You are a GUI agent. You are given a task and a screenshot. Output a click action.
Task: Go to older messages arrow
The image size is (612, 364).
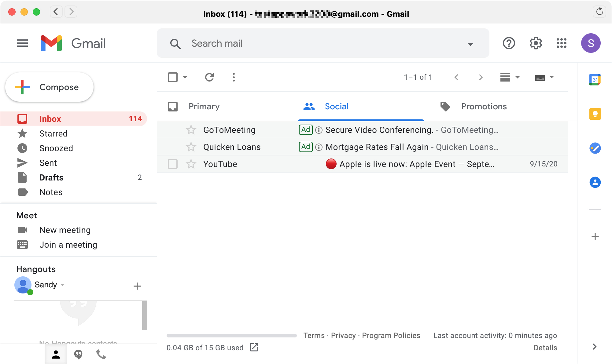481,77
